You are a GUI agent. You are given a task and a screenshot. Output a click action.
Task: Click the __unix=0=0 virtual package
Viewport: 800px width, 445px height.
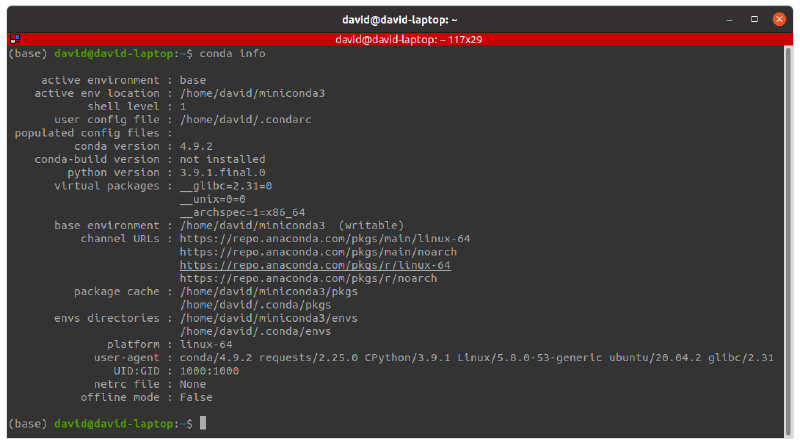pos(212,199)
